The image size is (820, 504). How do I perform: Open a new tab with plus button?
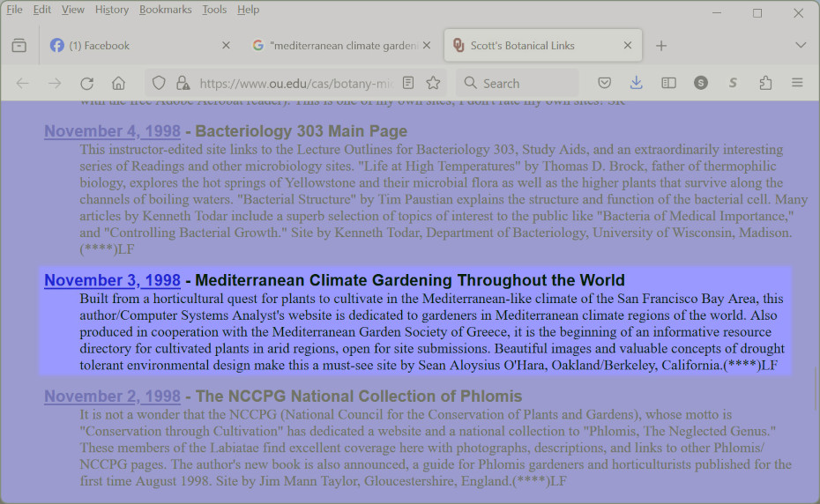click(661, 45)
